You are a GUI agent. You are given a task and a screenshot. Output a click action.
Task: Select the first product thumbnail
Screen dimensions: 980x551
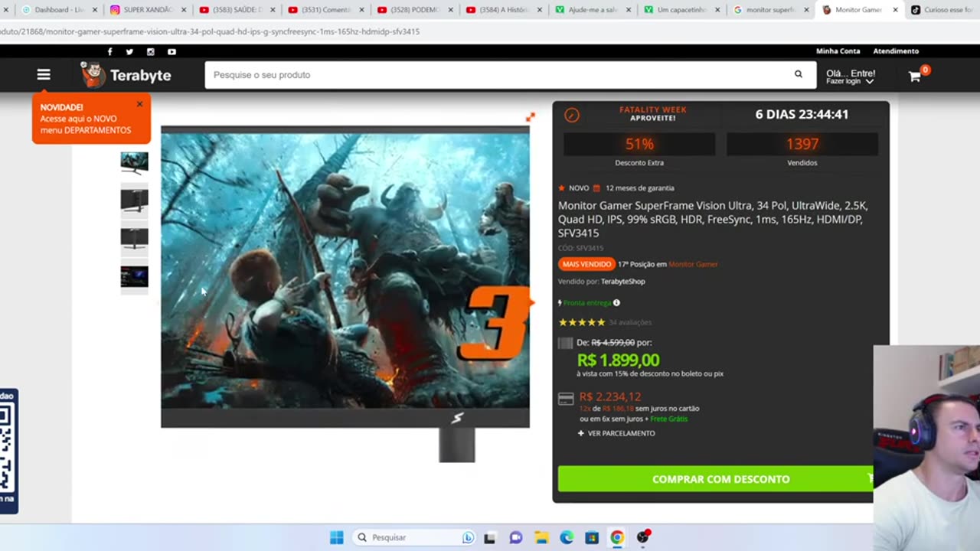pos(134,163)
